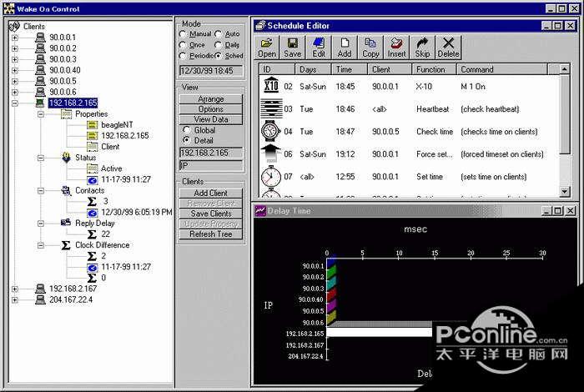Viewport: 584px width, 392px height.
Task: Click the View Data button
Action: pyautogui.click(x=211, y=119)
